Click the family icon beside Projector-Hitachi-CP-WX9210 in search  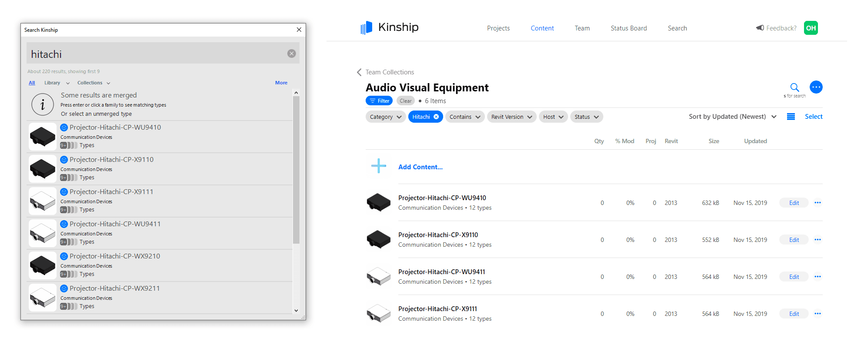[64, 256]
